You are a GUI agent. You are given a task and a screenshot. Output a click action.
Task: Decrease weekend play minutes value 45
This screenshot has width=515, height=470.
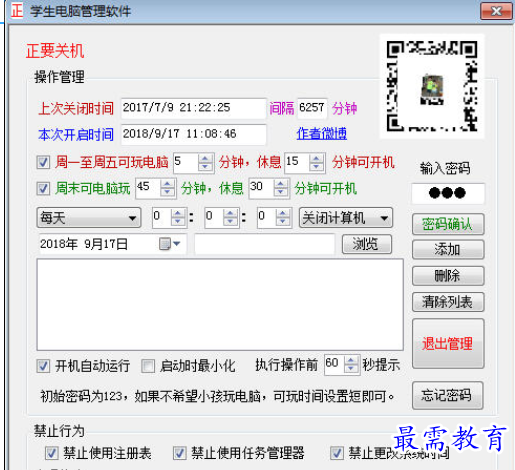coord(167,193)
